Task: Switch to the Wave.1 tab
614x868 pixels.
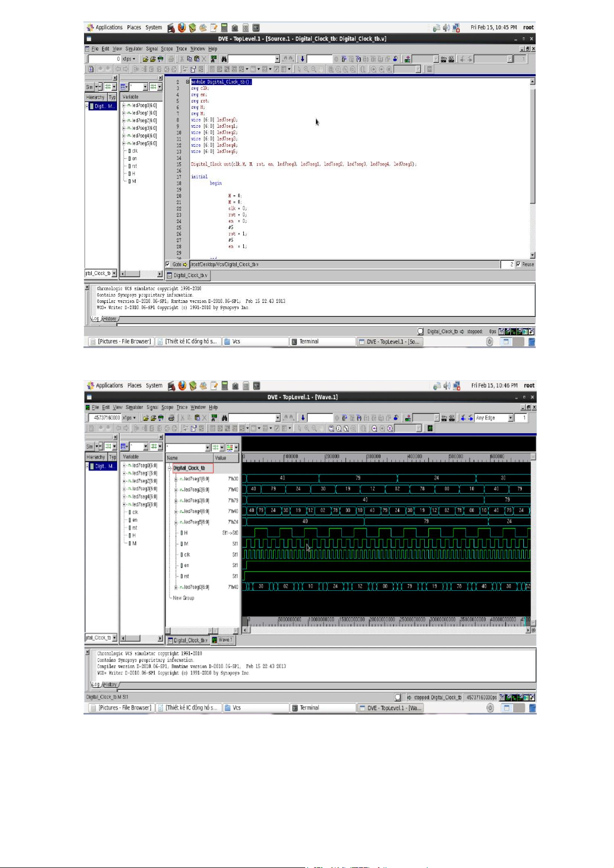Action: coord(223,640)
